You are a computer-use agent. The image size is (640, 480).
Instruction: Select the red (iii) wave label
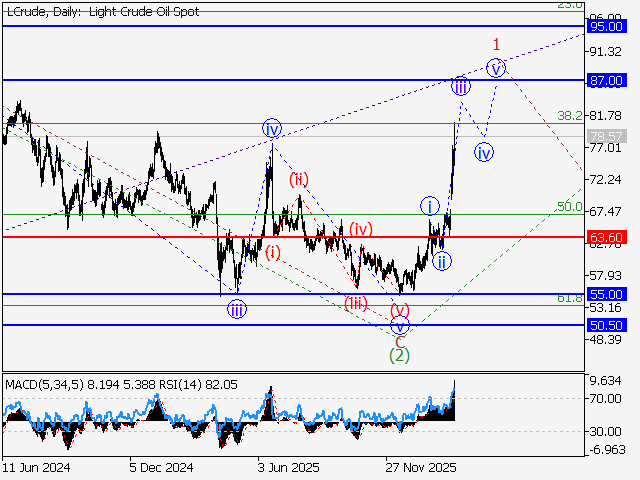356,303
